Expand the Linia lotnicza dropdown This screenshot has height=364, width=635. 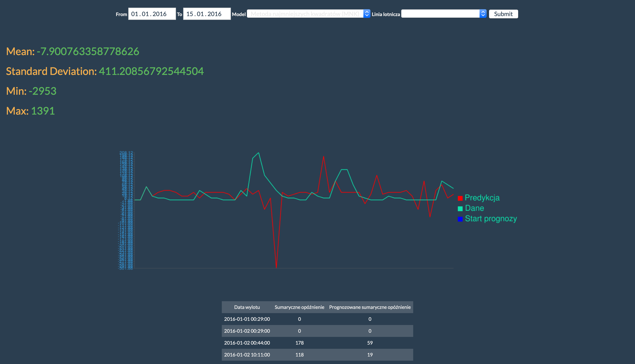443,14
